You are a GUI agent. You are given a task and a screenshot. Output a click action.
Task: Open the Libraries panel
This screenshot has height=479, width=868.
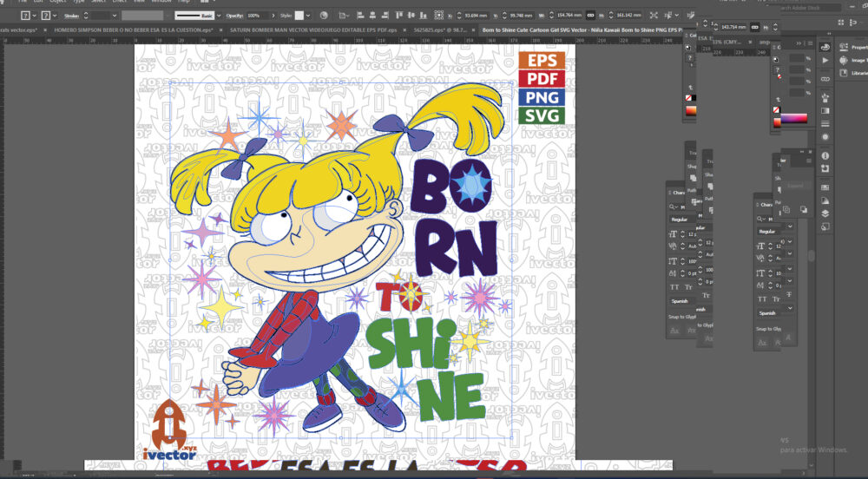coord(853,73)
